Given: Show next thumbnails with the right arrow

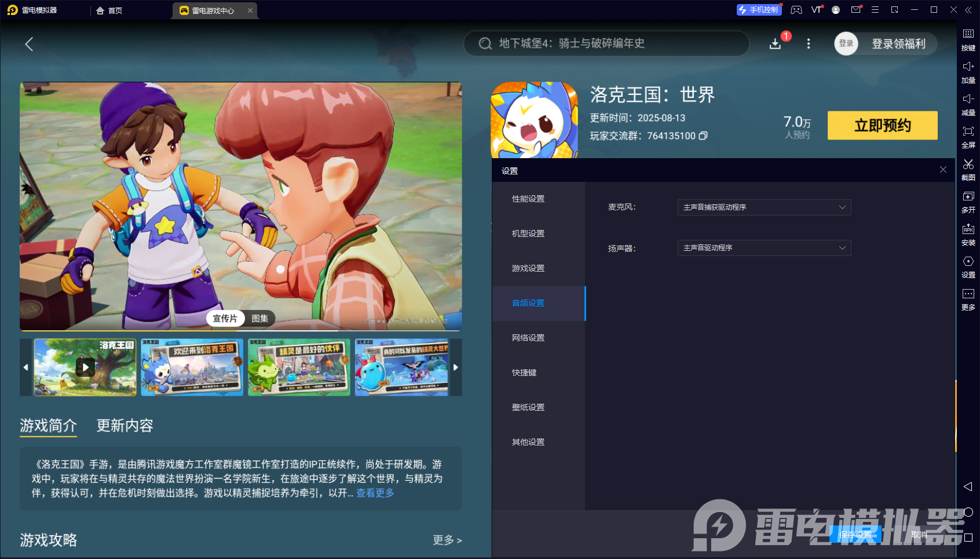Looking at the screenshot, I should pyautogui.click(x=456, y=367).
